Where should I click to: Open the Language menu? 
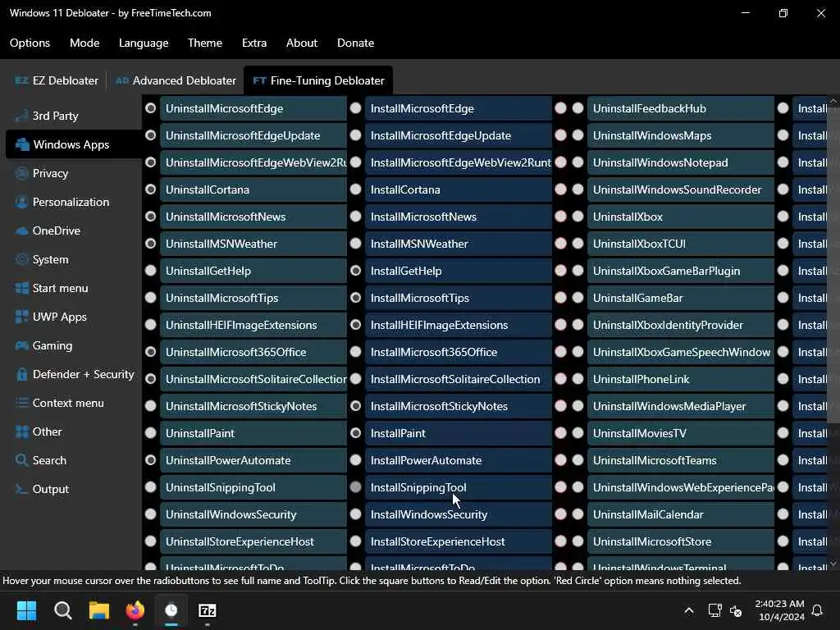pos(144,43)
